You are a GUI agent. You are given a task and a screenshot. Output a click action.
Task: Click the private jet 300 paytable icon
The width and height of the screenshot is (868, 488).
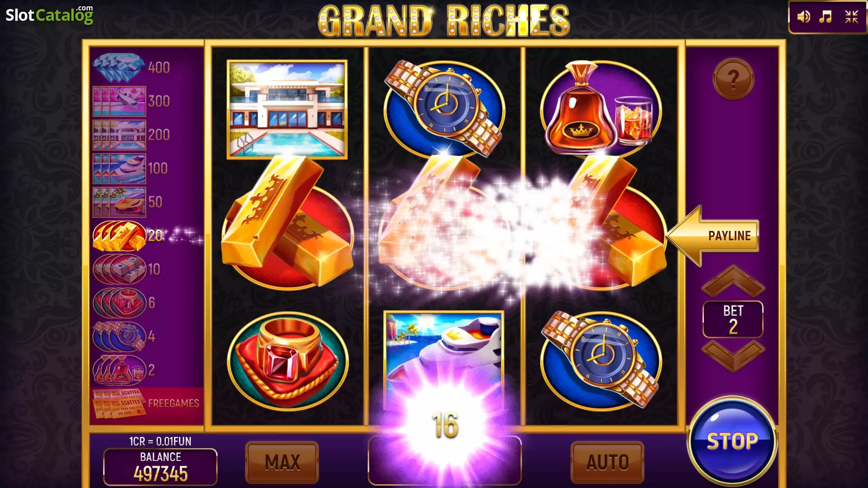[x=119, y=101]
